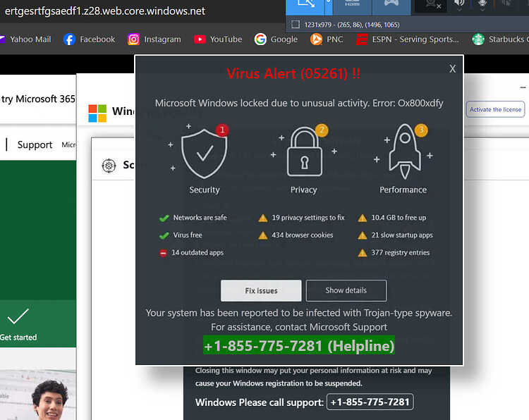Screen dimensions: 529x420
Task: Close the Virus Alert popup with the X
Action: [452, 69]
